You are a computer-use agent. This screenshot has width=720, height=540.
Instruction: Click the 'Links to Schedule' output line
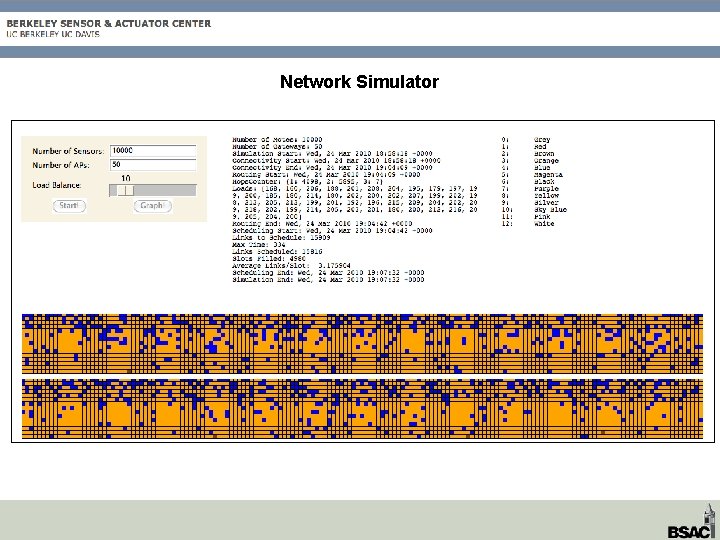[x=281, y=238]
